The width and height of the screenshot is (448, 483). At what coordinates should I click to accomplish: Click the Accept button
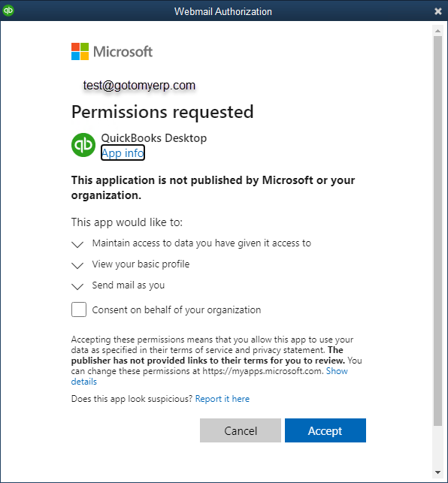pos(325,430)
